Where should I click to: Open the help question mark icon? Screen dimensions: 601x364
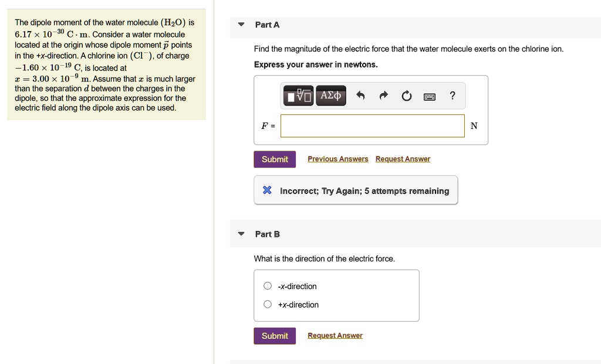coord(453,96)
